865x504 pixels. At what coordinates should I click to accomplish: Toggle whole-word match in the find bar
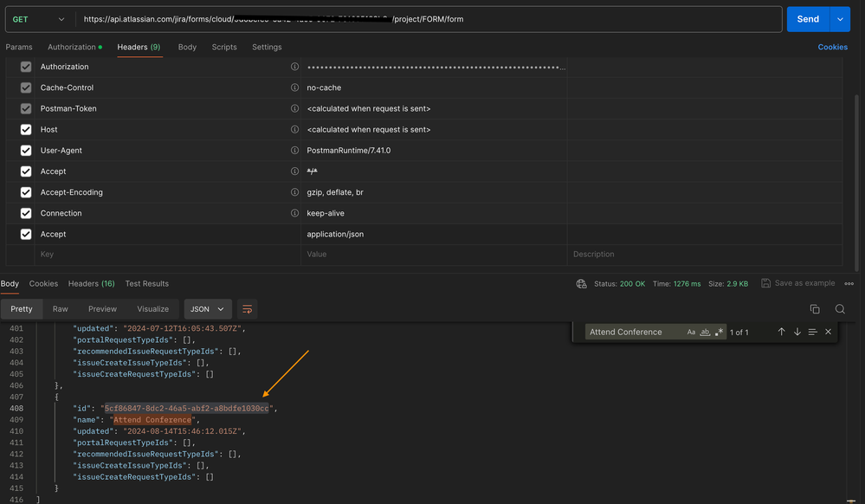(x=706, y=332)
